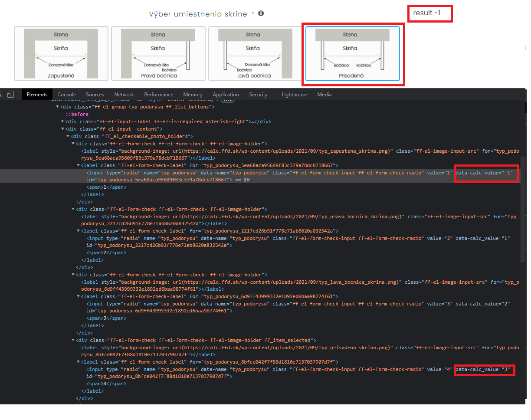This screenshot has width=531, height=420.
Task: Select the Pravá bočnica placement option
Action: 158,54
